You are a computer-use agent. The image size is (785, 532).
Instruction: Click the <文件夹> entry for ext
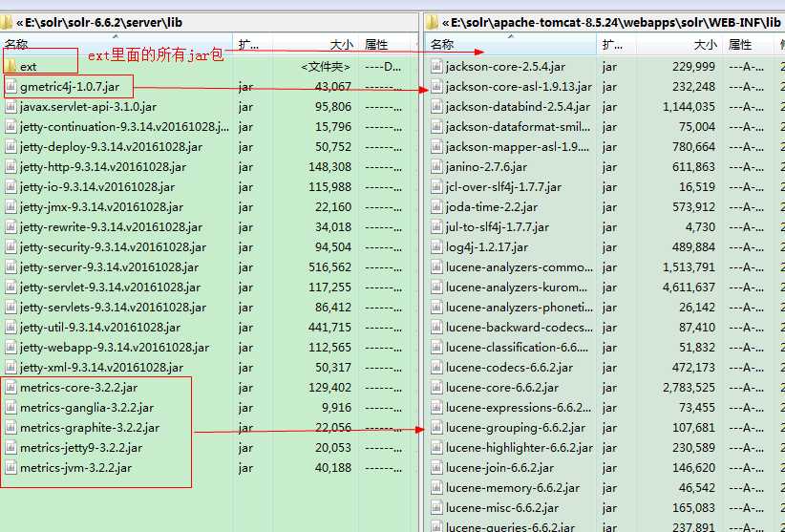(326, 67)
